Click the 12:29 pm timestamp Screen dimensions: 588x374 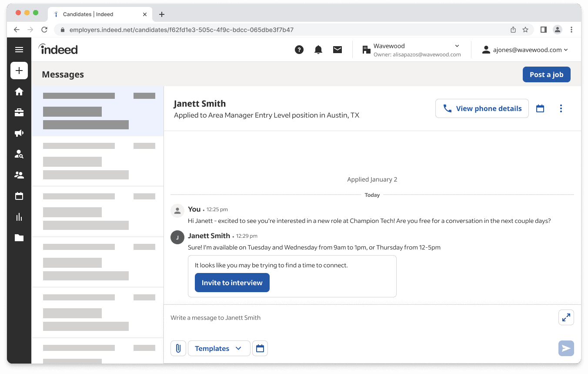247,236
